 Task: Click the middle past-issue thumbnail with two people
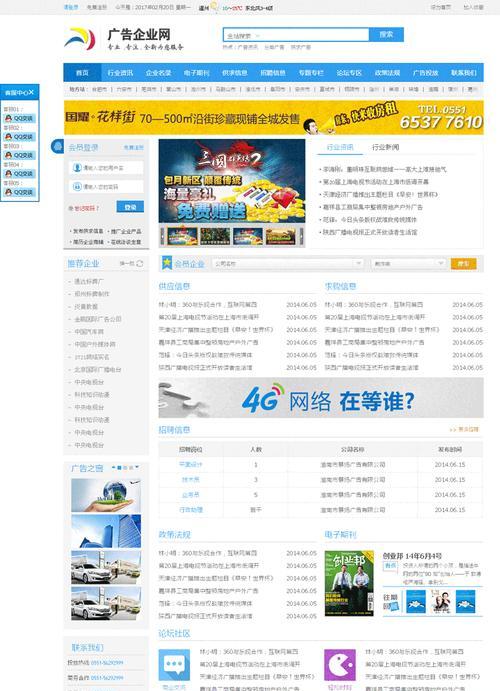tap(441, 602)
